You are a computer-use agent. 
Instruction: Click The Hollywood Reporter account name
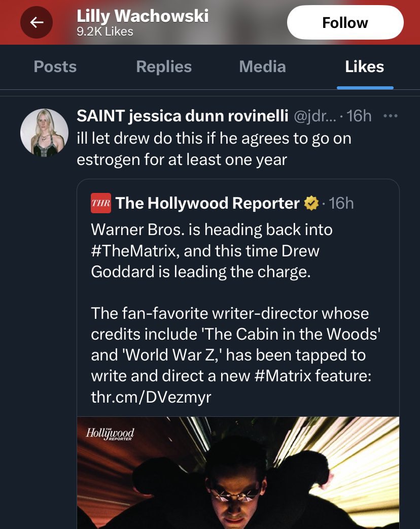pos(207,203)
